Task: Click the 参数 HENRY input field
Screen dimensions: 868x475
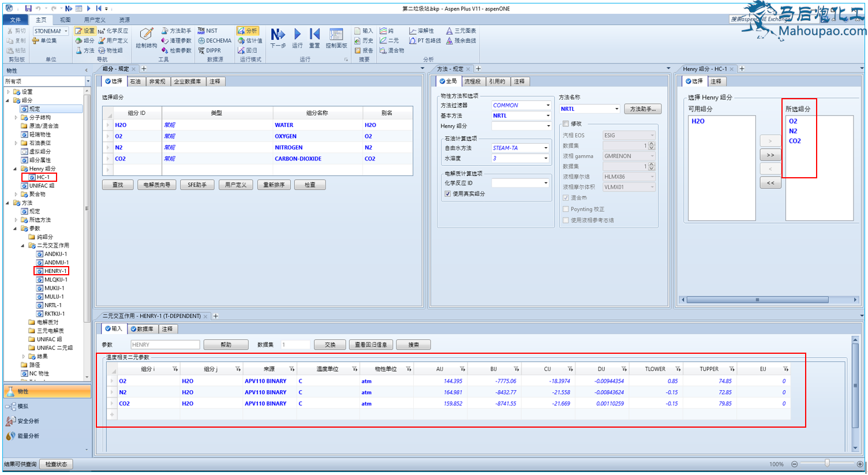Action: tap(165, 345)
